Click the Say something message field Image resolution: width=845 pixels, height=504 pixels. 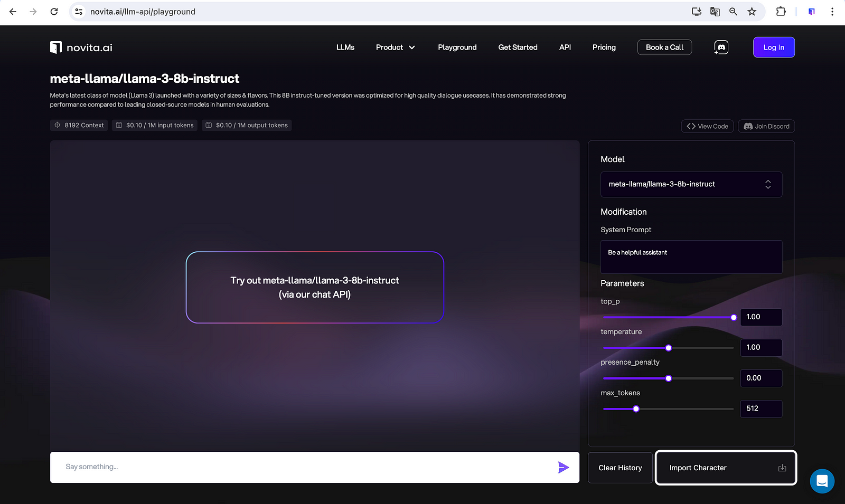pos(315,467)
